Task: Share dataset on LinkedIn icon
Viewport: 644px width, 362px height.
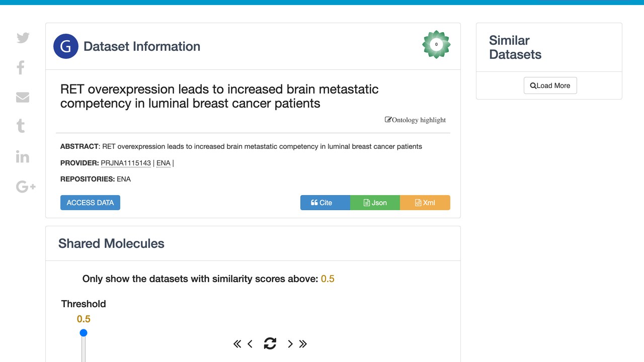Action: click(23, 157)
